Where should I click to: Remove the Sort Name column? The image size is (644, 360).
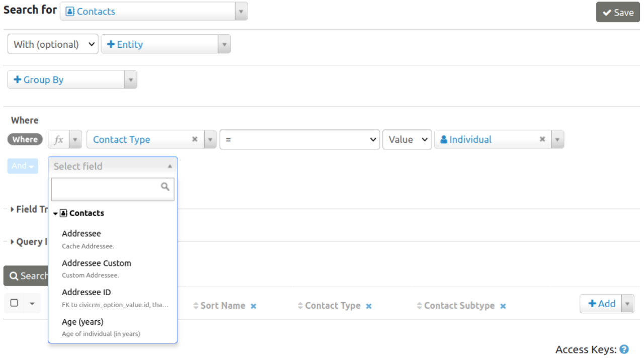pyautogui.click(x=254, y=306)
